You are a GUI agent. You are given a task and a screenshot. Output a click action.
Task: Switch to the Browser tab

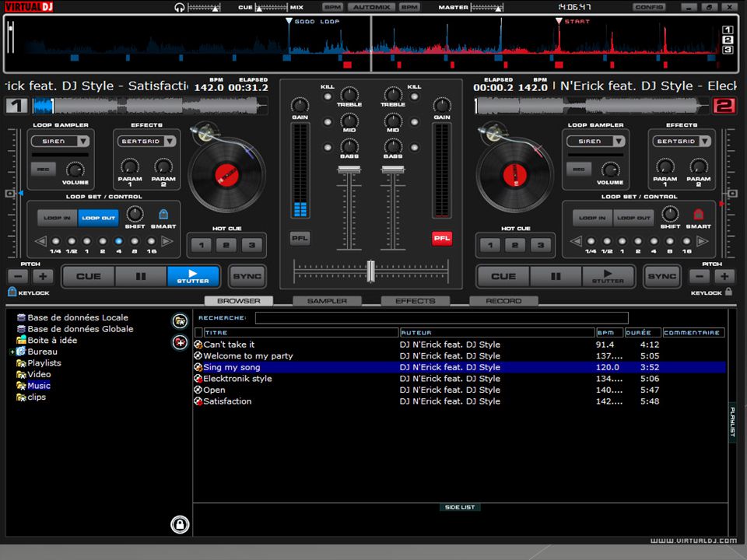[239, 301]
